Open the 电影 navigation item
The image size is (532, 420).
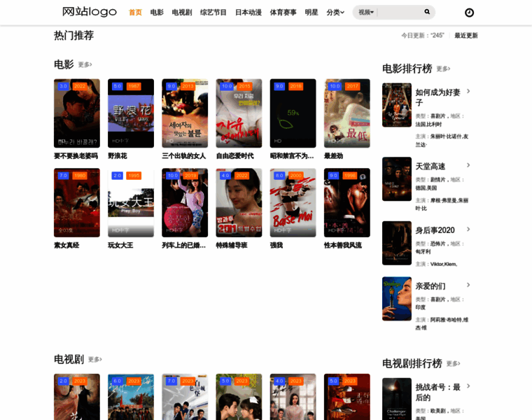pos(157,13)
